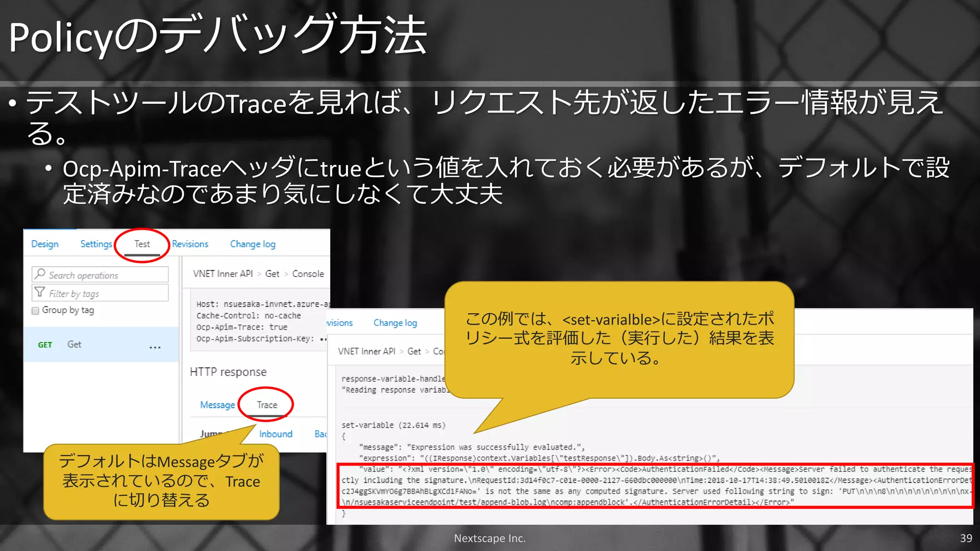Switch to the Message response tab

pyautogui.click(x=218, y=405)
